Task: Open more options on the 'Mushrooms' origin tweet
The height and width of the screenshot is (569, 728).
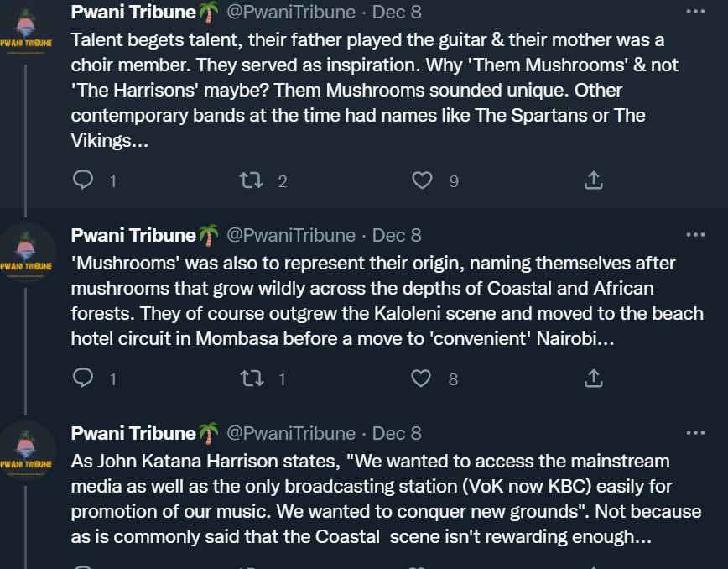Action: click(695, 235)
